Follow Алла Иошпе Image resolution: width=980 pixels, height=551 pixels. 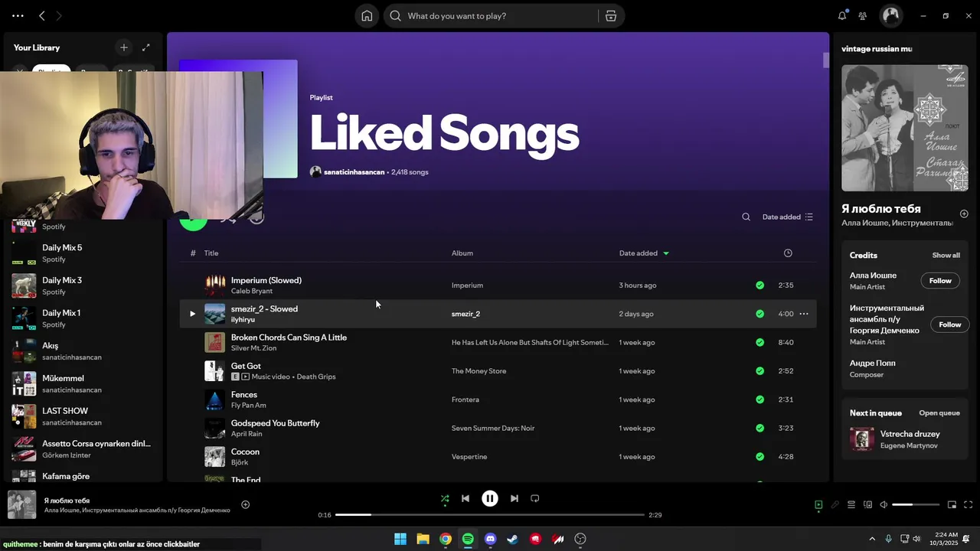coord(940,281)
